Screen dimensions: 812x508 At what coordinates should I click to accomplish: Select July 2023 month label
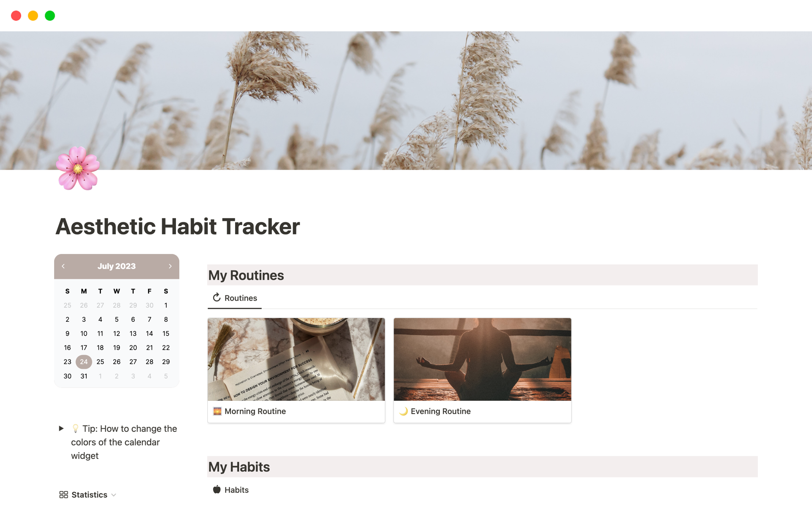point(116,266)
